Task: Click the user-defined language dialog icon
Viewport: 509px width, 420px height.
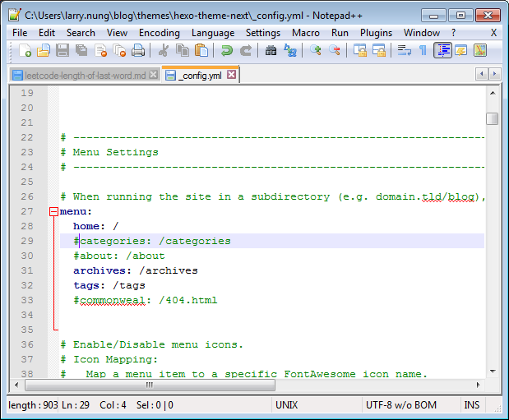Action: pos(461,51)
